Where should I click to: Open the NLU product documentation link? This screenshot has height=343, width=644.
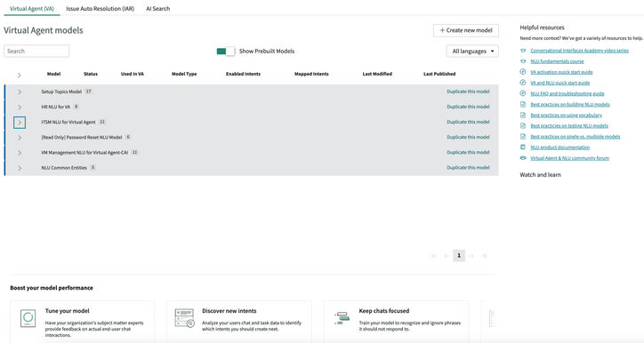[x=559, y=148]
